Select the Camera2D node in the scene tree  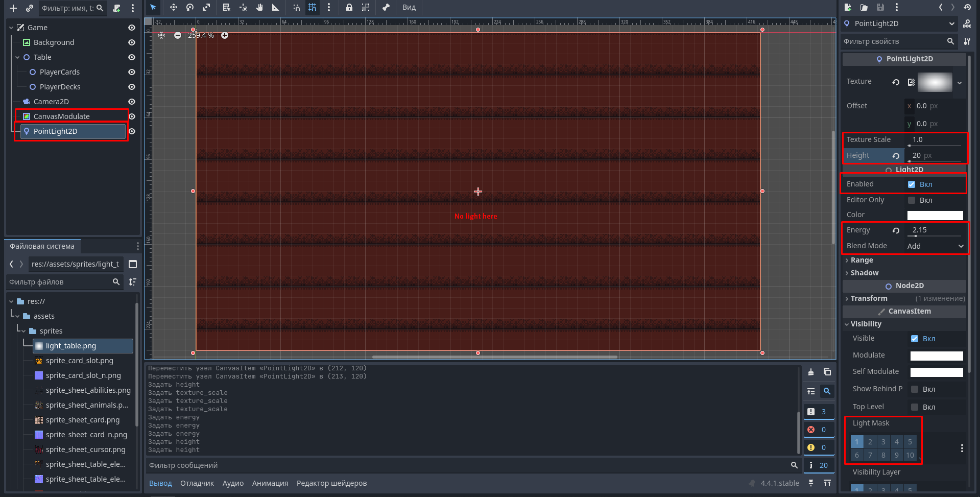click(51, 102)
